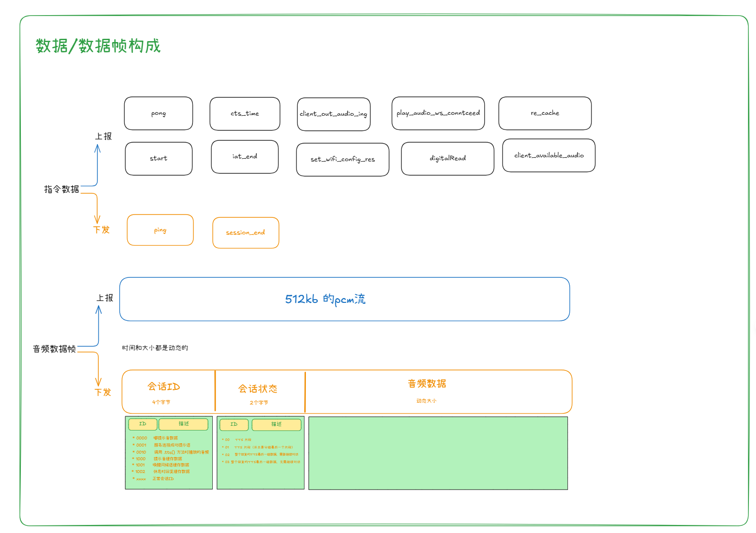Viewport: 756px width, 533px height.
Task: Click the orange ping box
Action: 160,230
